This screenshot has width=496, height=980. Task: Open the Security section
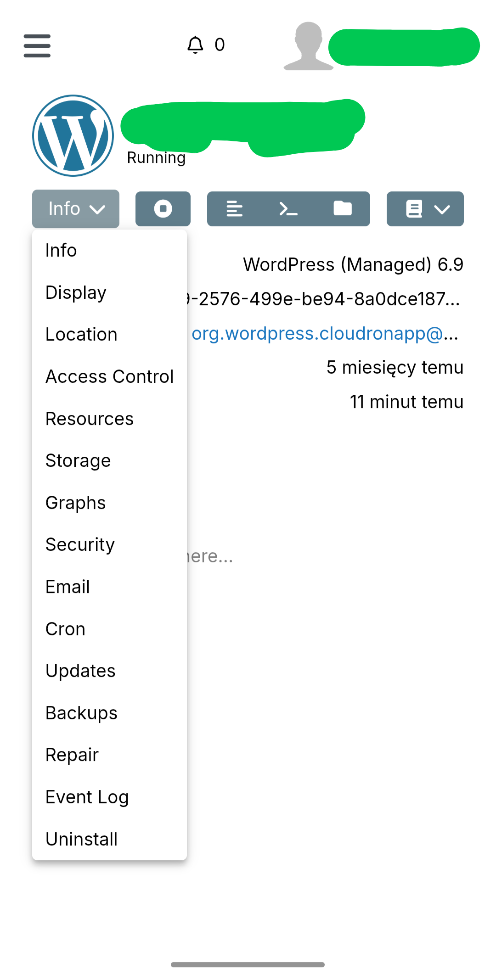click(x=80, y=545)
